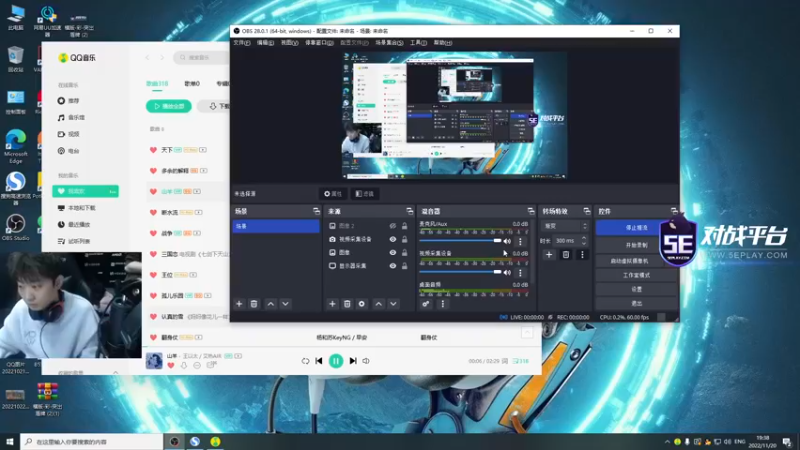800x450 pixels.
Task: Pop out the 转场特效 transitions dock
Action: tap(586, 211)
